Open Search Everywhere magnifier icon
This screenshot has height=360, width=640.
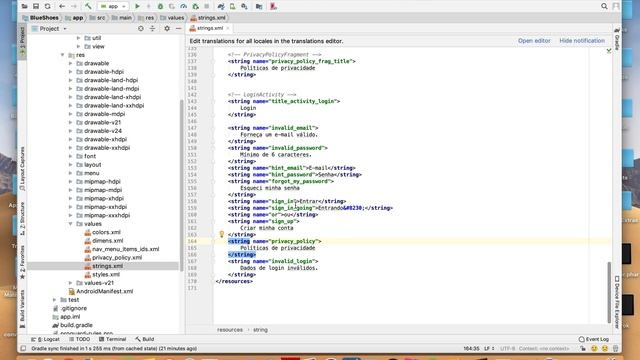604,6
